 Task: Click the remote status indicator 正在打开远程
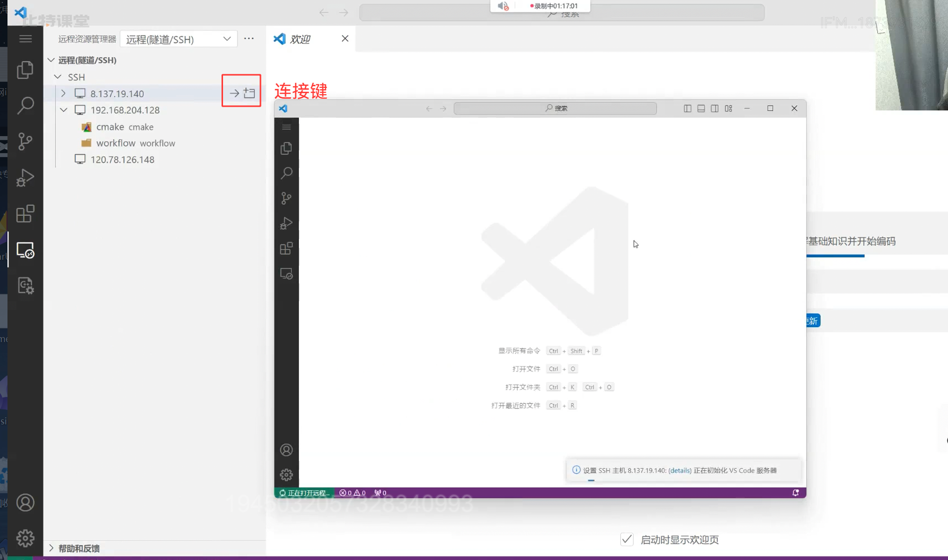point(304,493)
